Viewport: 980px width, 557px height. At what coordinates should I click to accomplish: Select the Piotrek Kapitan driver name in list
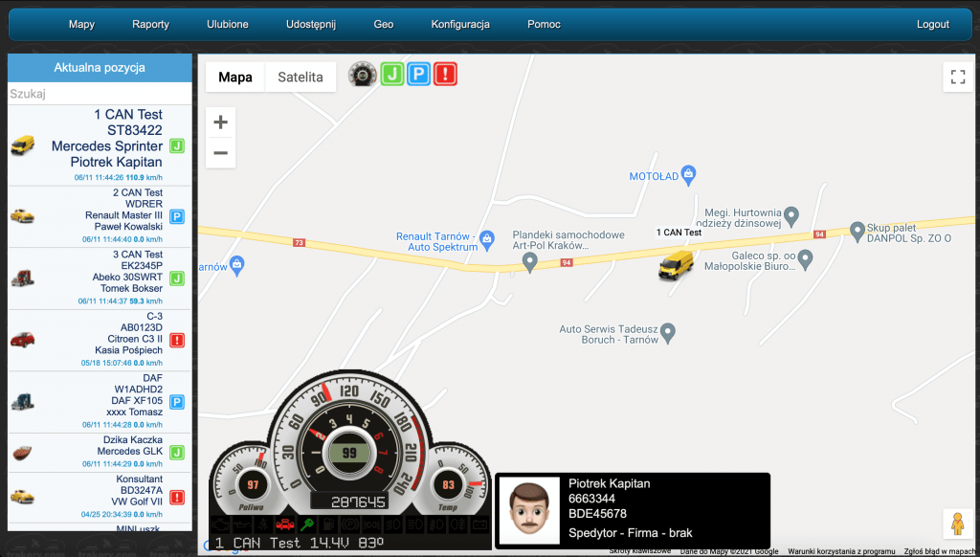click(x=116, y=162)
